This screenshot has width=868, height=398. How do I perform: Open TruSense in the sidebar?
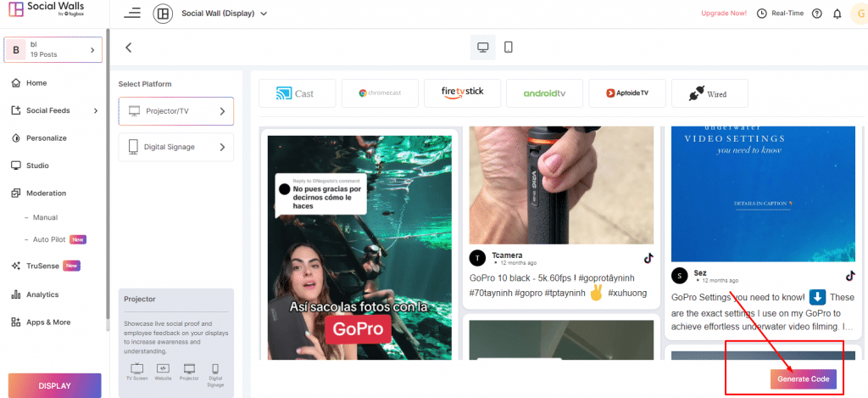tap(42, 266)
